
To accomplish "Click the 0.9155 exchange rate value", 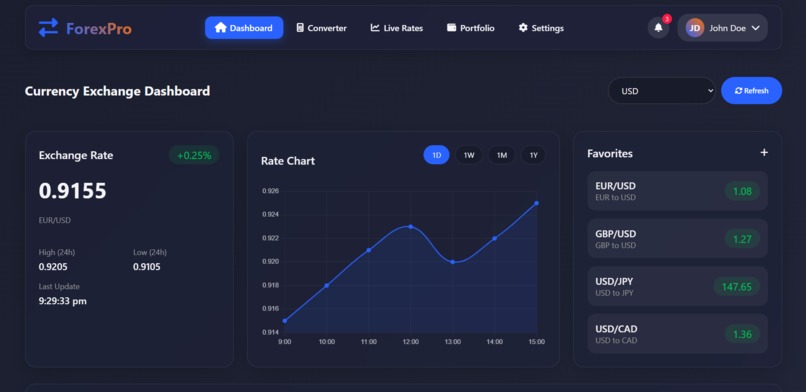I will (72, 191).
